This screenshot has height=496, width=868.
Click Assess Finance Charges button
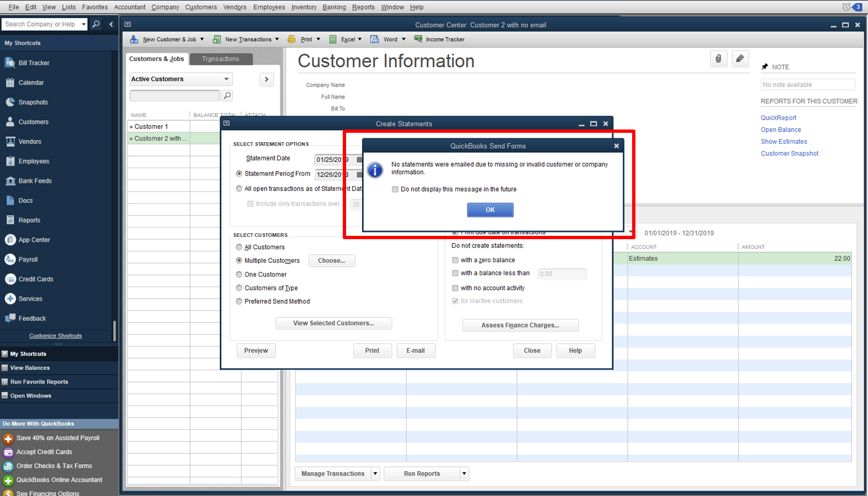520,325
